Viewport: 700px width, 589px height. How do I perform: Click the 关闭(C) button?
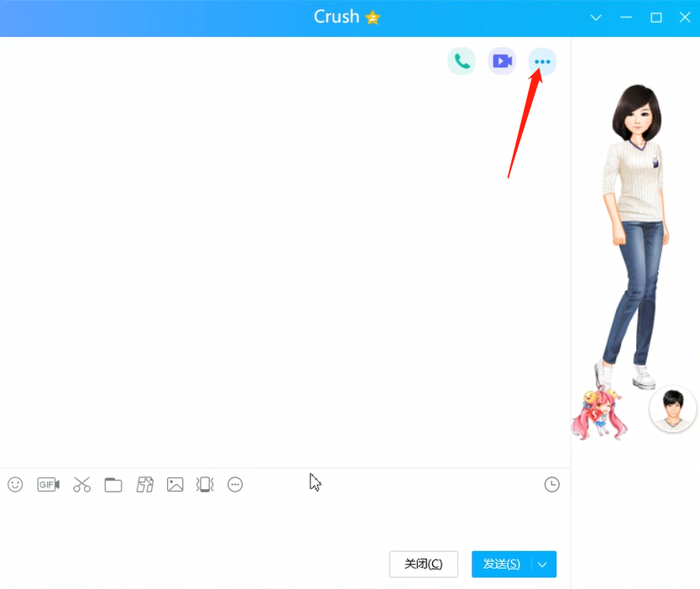coord(424,564)
